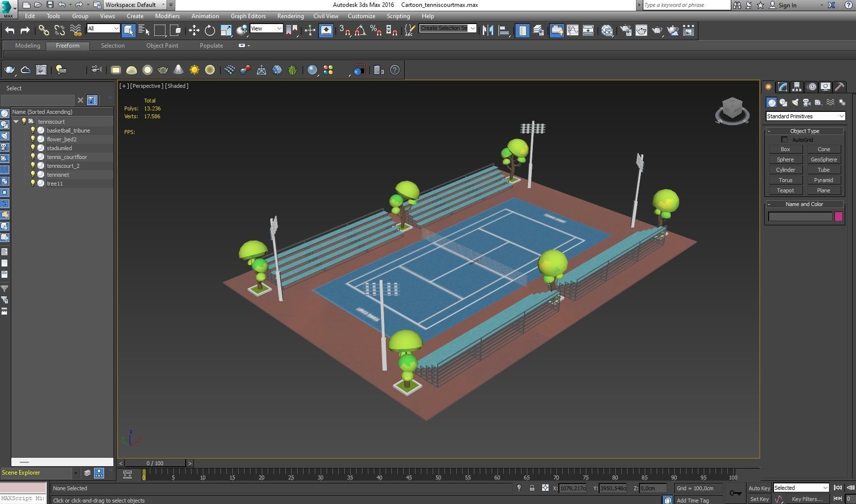Image resolution: width=856 pixels, height=504 pixels.
Task: Open the Hierarchy command panel tab
Action: 797,87
